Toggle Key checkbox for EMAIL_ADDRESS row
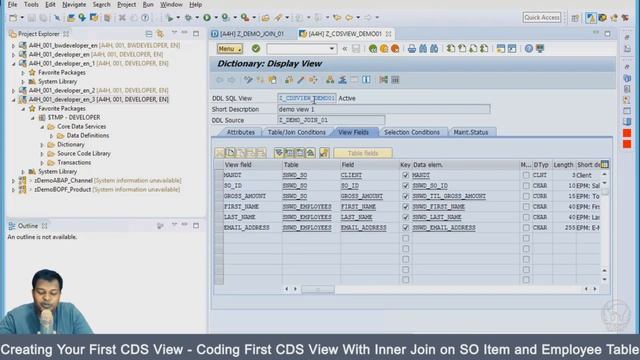The image size is (640, 360). 405,228
